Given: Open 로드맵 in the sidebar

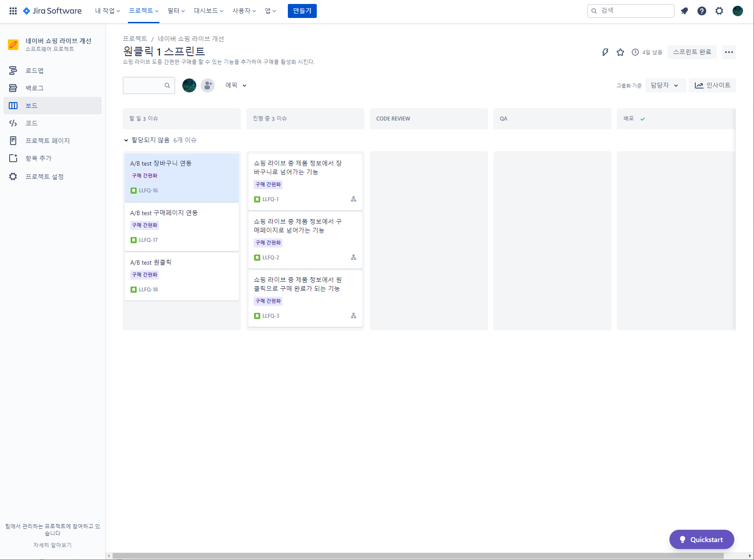Looking at the screenshot, I should tap(53, 71).
